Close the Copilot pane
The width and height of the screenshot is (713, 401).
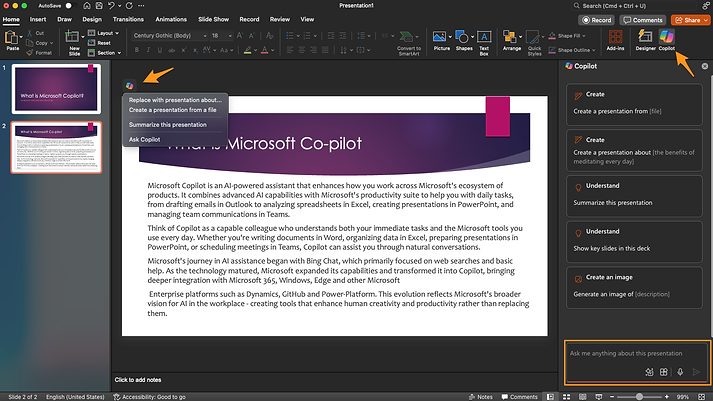coord(704,66)
